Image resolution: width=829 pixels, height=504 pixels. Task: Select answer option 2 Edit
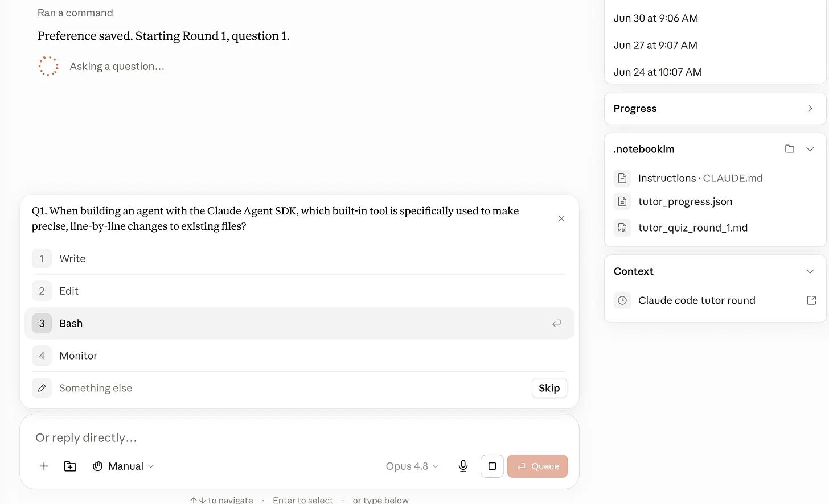[299, 291]
